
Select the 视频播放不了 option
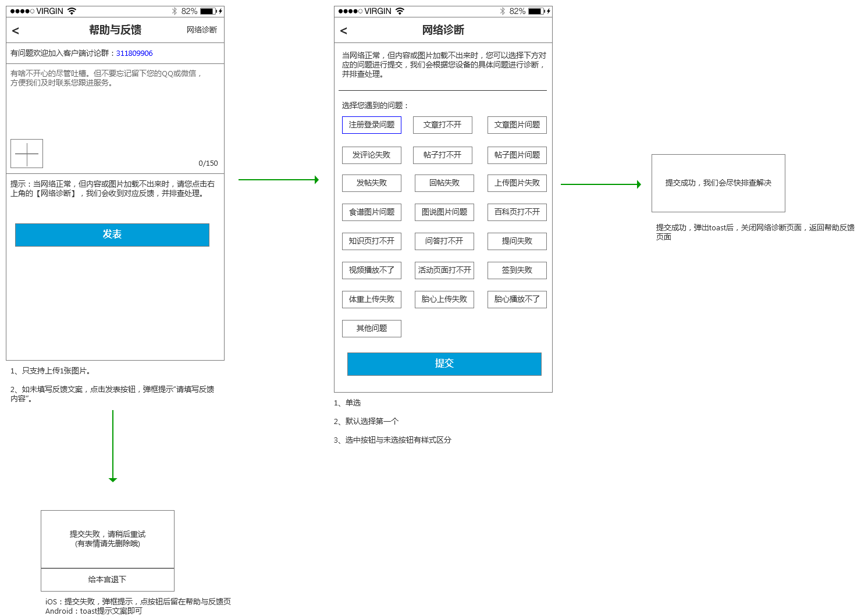371,270
